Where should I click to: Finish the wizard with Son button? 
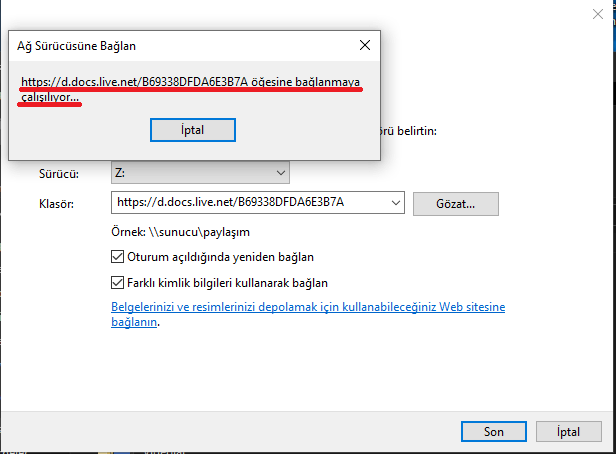494,432
